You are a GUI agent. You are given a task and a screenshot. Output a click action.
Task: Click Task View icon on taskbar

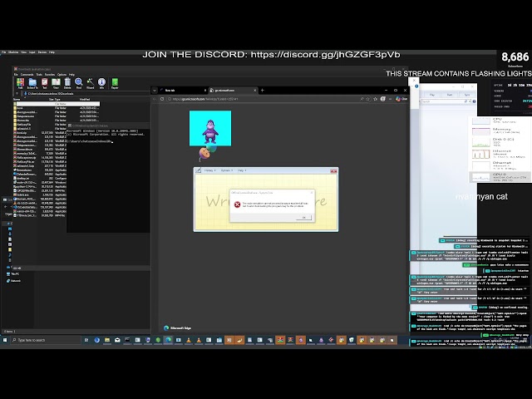[x=86, y=340]
